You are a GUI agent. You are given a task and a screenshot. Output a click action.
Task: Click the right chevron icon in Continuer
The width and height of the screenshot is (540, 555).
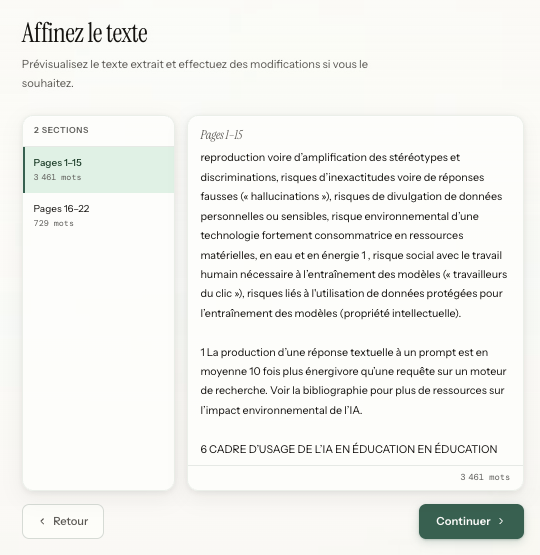pyautogui.click(x=501, y=521)
